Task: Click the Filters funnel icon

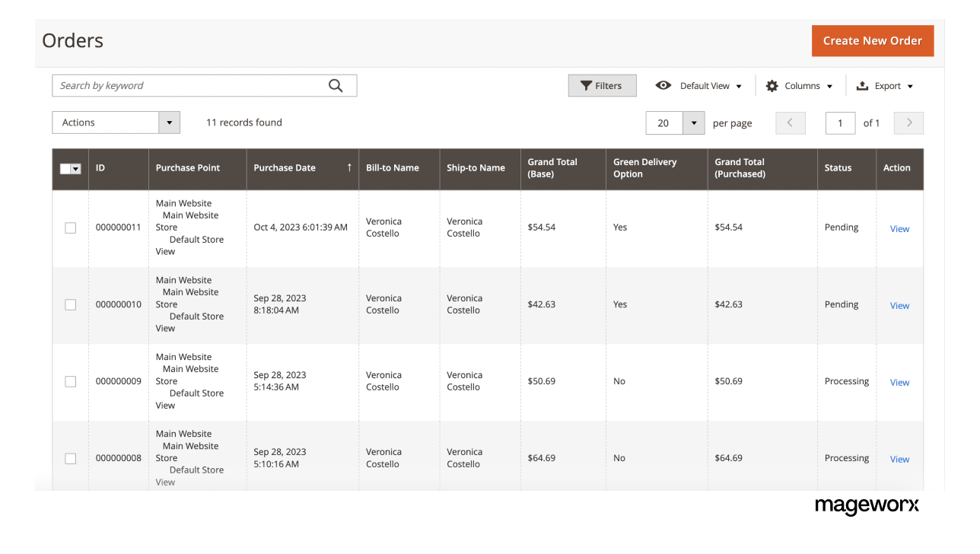Action: pyautogui.click(x=586, y=85)
